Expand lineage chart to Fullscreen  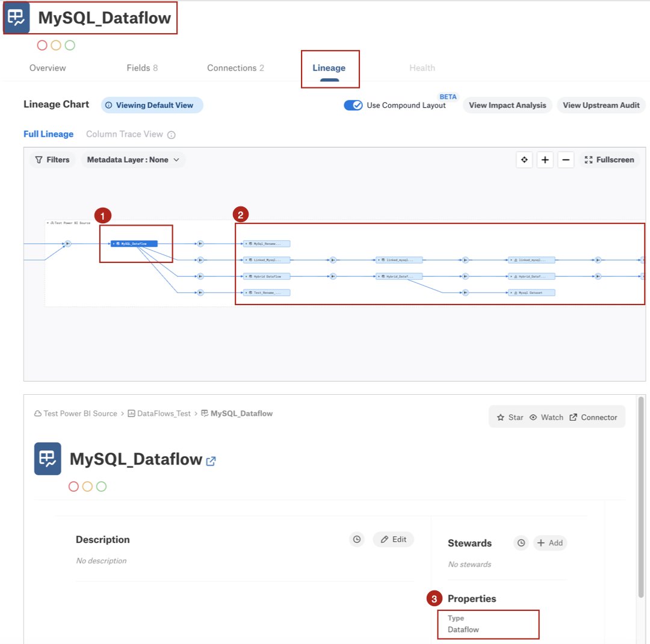[609, 159]
